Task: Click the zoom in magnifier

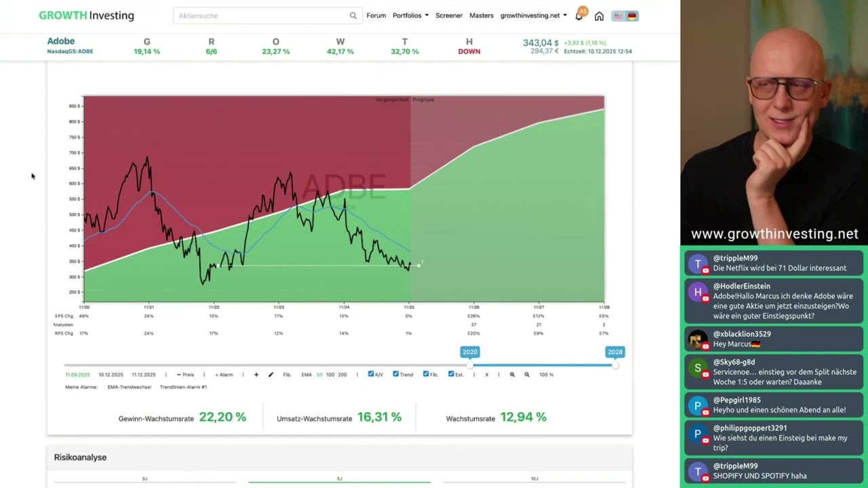Action: 512,375
